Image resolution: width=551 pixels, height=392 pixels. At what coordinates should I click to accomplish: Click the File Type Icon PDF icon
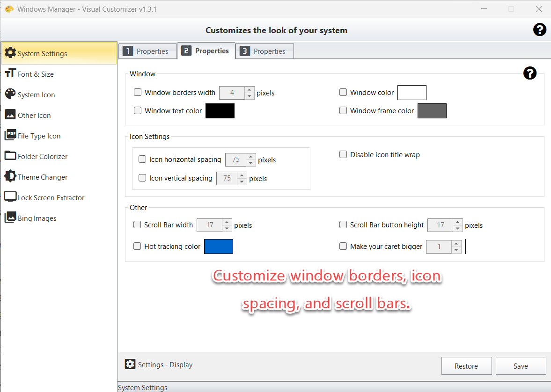[10, 135]
